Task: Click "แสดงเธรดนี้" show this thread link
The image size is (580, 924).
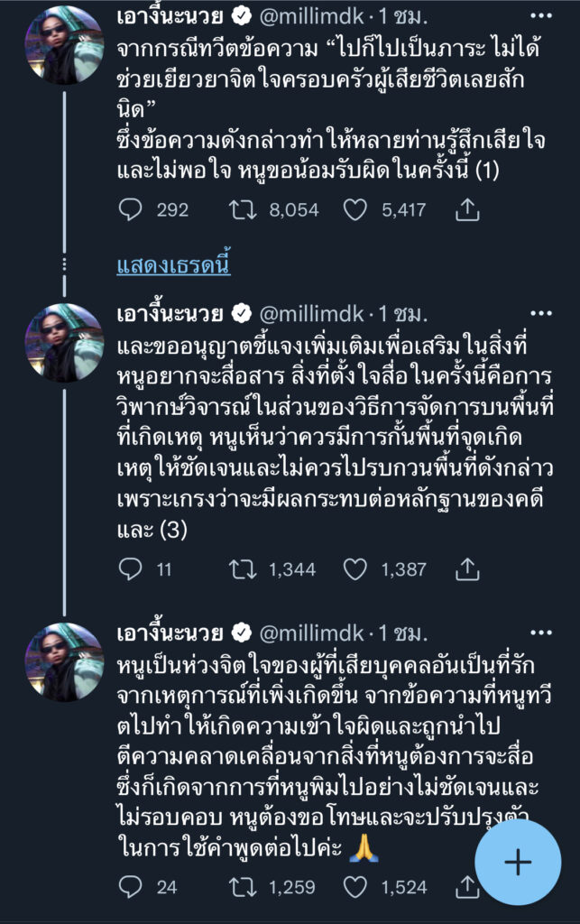Action: (x=174, y=265)
